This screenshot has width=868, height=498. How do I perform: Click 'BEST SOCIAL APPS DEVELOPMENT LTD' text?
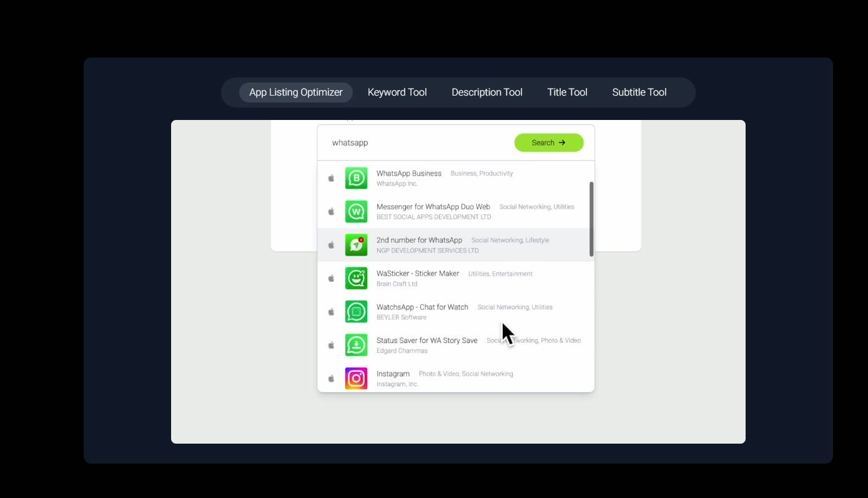[x=434, y=217]
